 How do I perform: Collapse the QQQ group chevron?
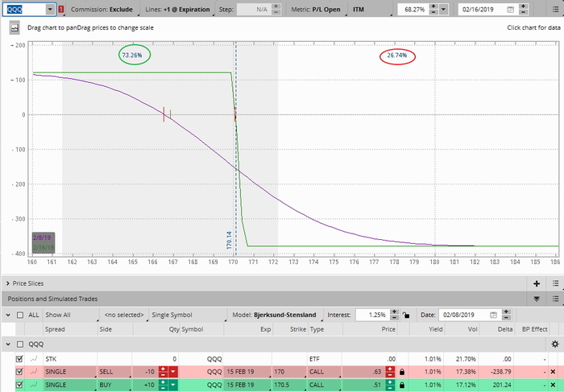pyautogui.click(x=7, y=345)
